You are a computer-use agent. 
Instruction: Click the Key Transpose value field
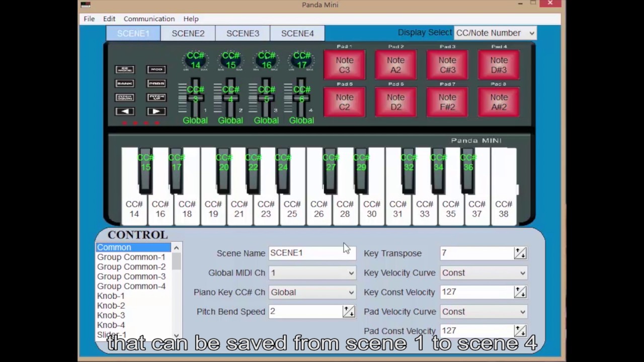pos(477,253)
